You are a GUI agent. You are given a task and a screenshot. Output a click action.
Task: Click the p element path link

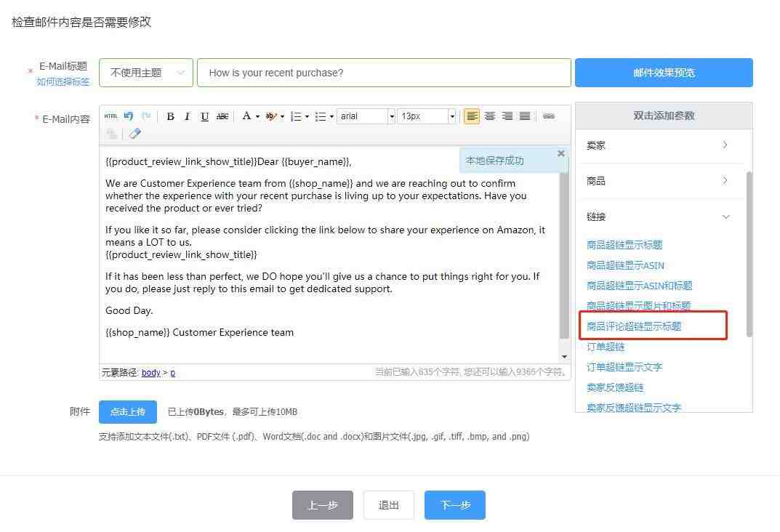point(172,372)
